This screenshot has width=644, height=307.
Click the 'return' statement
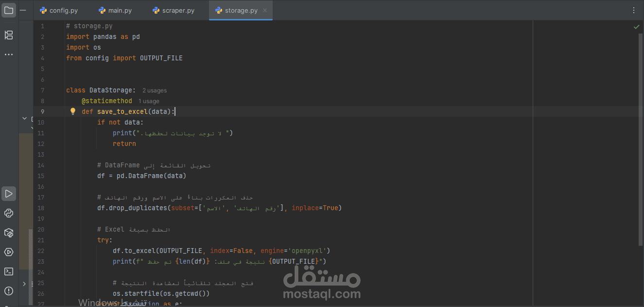(x=124, y=144)
